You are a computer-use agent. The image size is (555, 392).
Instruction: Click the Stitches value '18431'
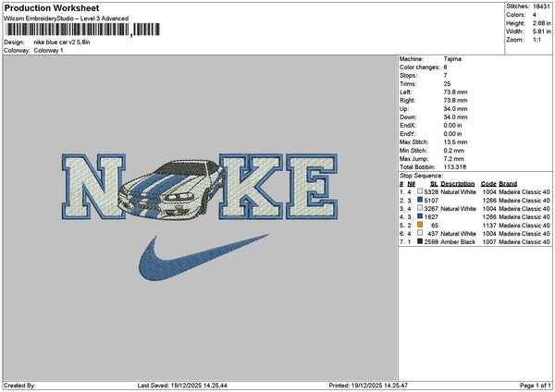[541, 6]
